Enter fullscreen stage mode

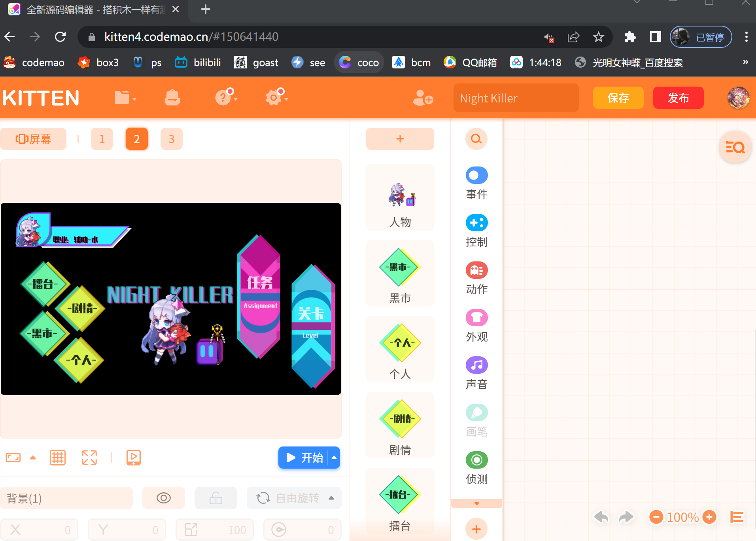[x=89, y=458]
